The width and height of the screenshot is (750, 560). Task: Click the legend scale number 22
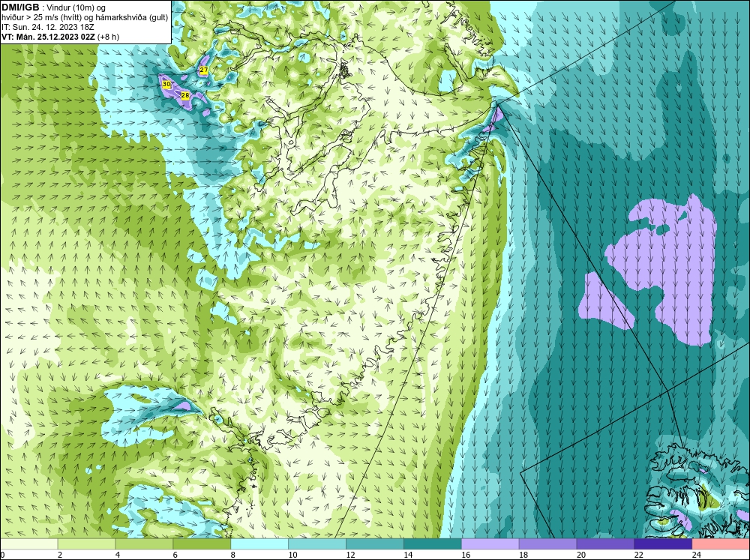(638, 555)
